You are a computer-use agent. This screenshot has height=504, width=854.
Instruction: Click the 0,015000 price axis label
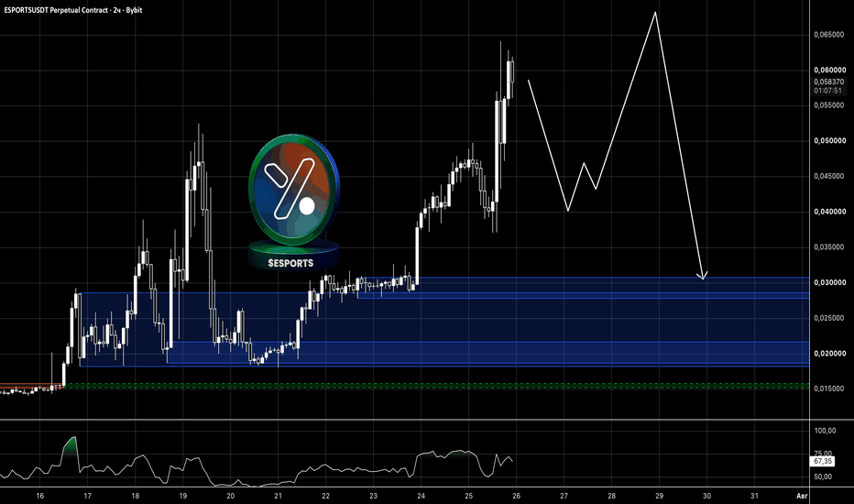click(x=829, y=389)
